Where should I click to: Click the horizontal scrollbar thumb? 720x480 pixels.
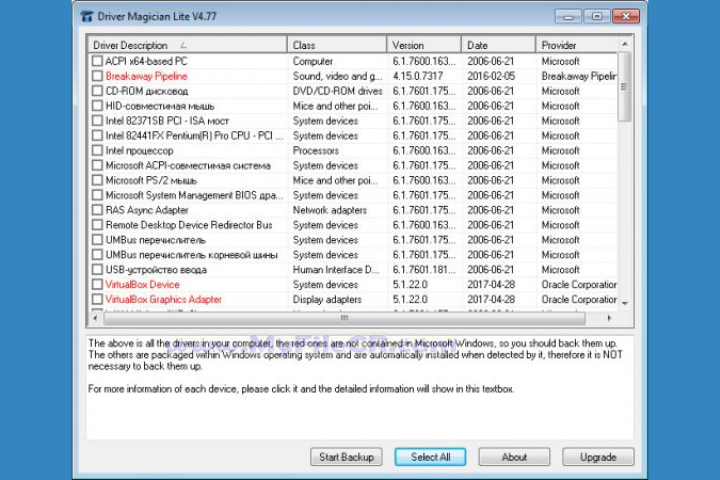[x=344, y=318]
